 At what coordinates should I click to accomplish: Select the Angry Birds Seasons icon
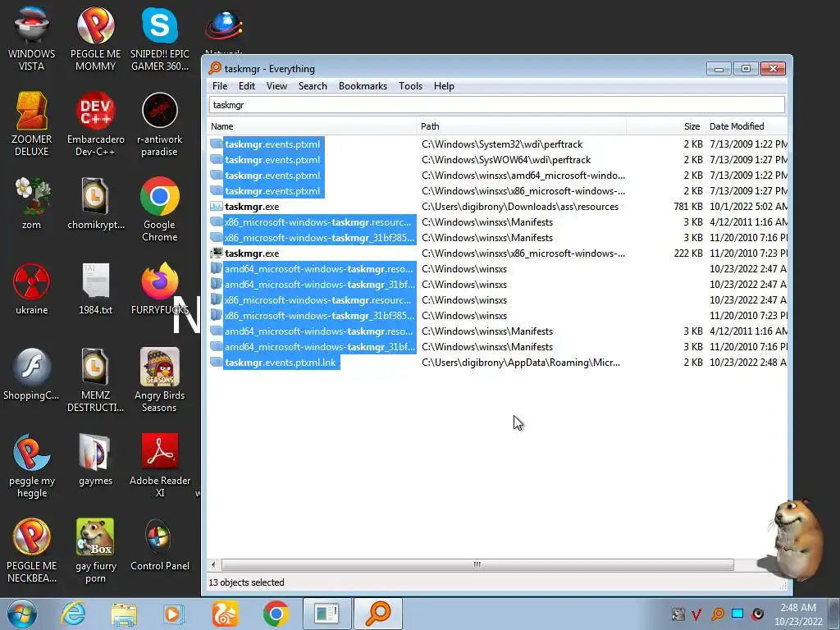(160, 381)
